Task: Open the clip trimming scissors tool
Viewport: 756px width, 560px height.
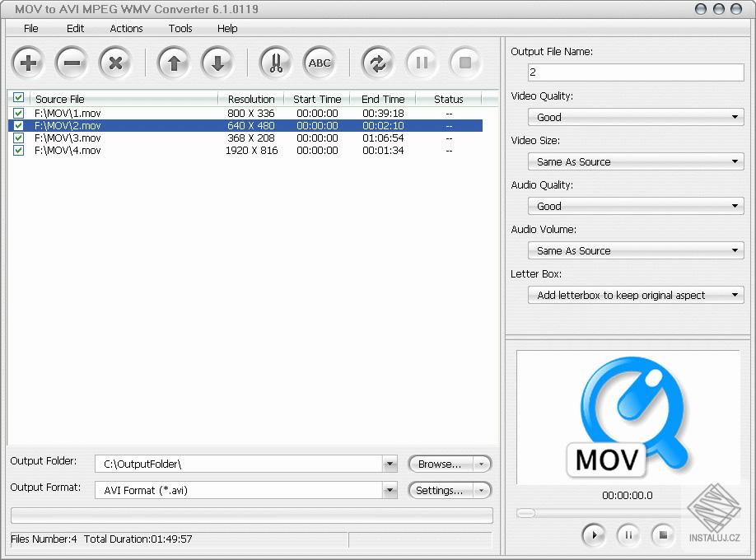Action: coord(275,62)
